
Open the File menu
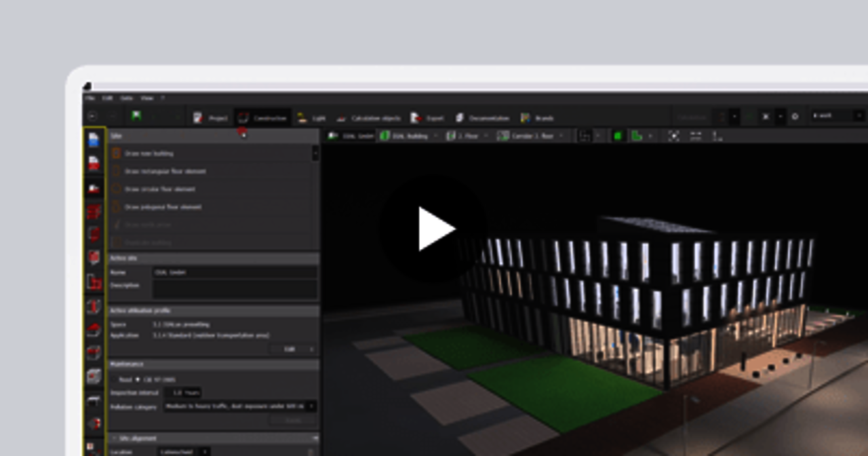pyautogui.click(x=90, y=98)
